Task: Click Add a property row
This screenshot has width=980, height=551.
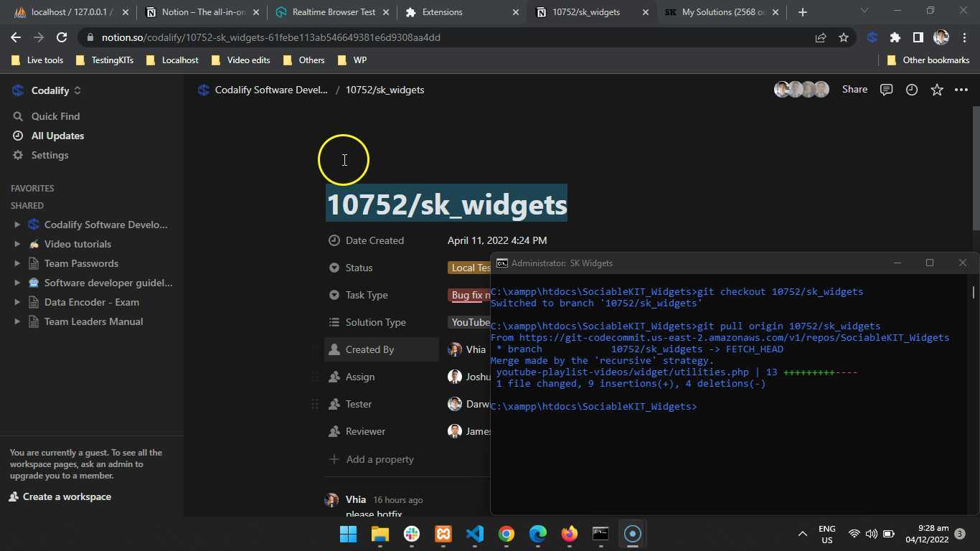Action: pos(380,459)
